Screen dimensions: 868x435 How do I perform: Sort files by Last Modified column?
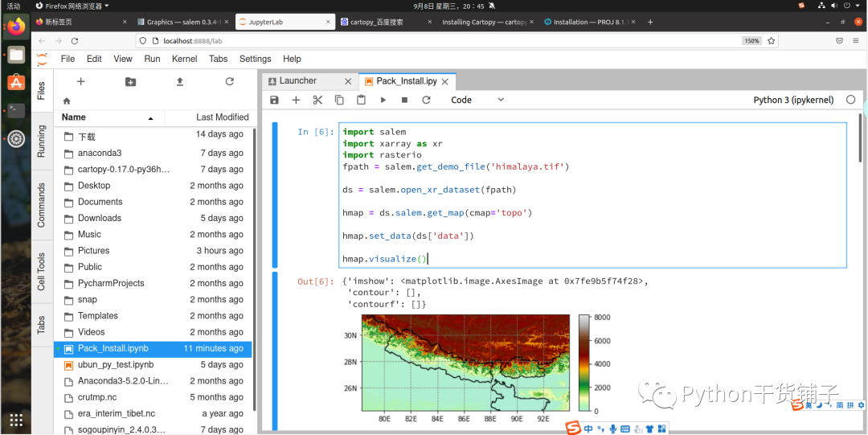click(209, 117)
